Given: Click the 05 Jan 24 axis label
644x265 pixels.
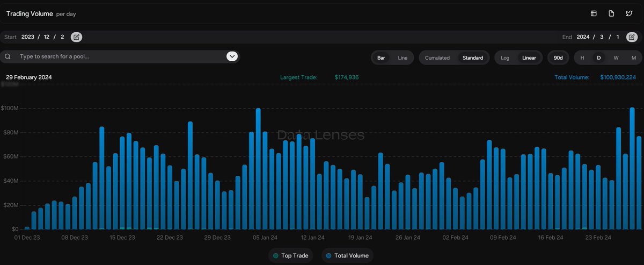Looking at the screenshot, I should (x=265, y=237).
